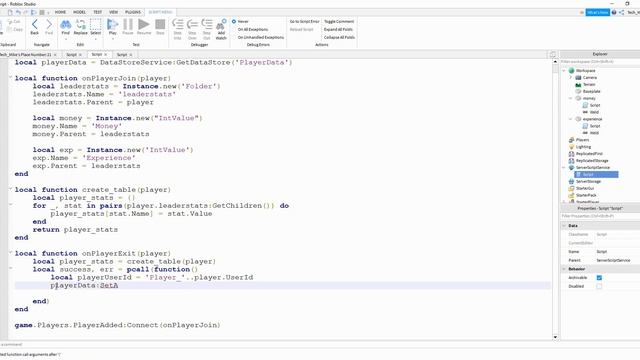Select StarterGui in Explorer
Image resolution: width=640 pixels, height=360 pixels.
(581, 189)
